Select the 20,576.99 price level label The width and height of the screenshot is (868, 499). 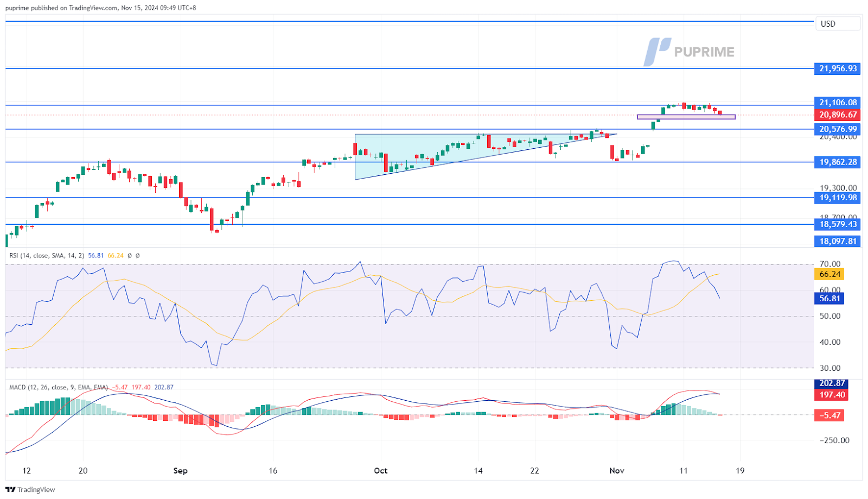(x=838, y=129)
